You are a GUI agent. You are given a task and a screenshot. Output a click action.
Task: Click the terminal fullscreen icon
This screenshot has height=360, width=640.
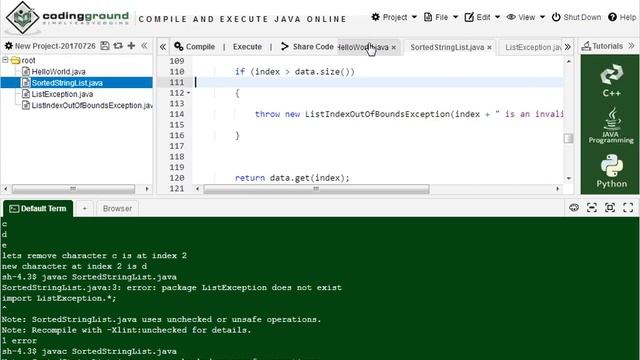click(628, 208)
